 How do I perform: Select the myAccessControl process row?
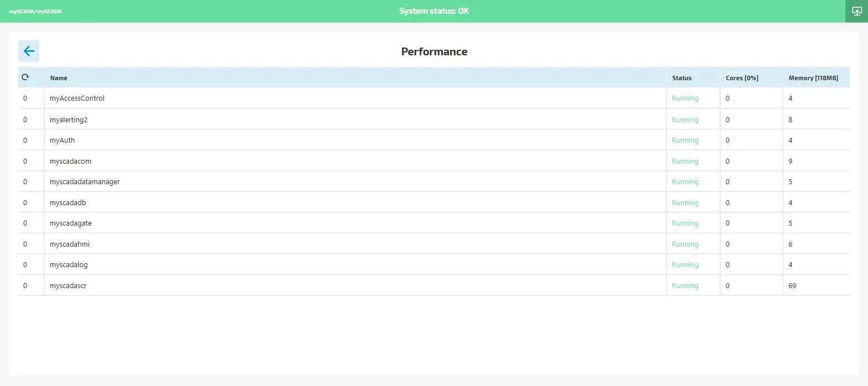(x=434, y=98)
